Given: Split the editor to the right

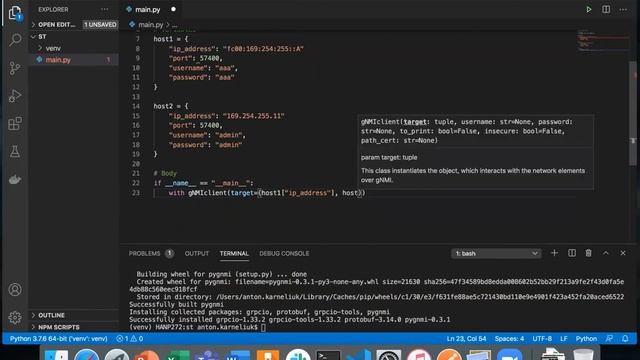Looking at the screenshot, I should tap(606, 9).
